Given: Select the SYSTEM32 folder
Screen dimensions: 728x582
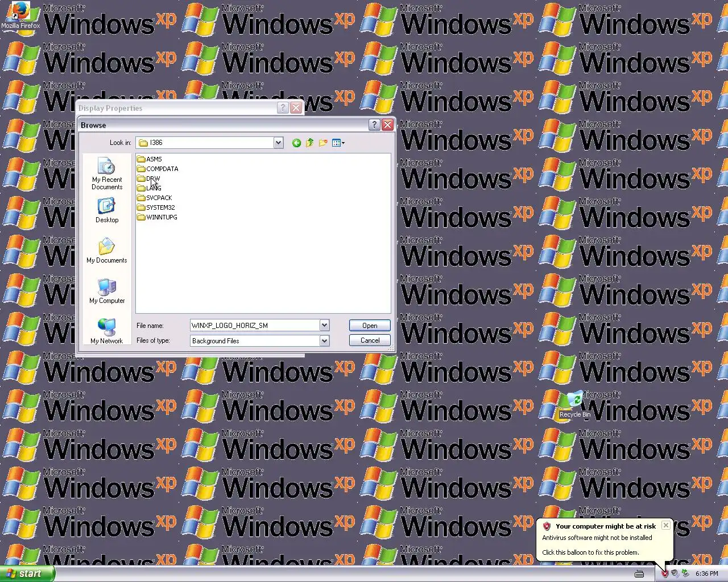Looking at the screenshot, I should [156, 207].
